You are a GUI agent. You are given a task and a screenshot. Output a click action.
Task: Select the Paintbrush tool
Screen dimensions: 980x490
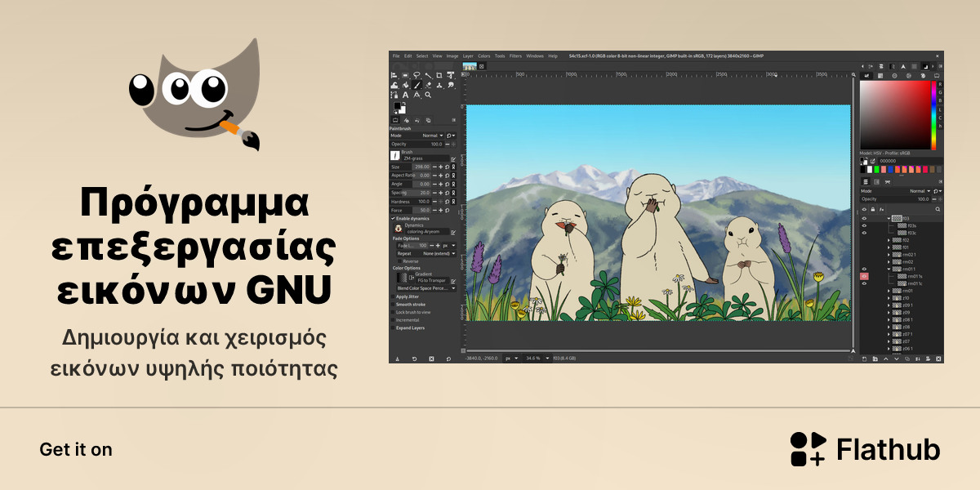[416, 85]
